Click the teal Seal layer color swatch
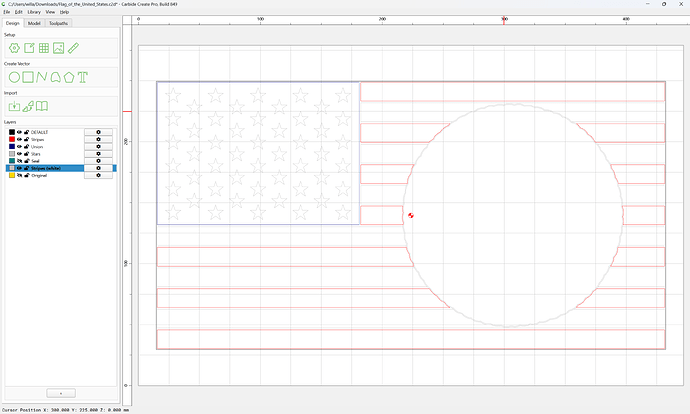This screenshot has width=690, height=414. click(12, 161)
